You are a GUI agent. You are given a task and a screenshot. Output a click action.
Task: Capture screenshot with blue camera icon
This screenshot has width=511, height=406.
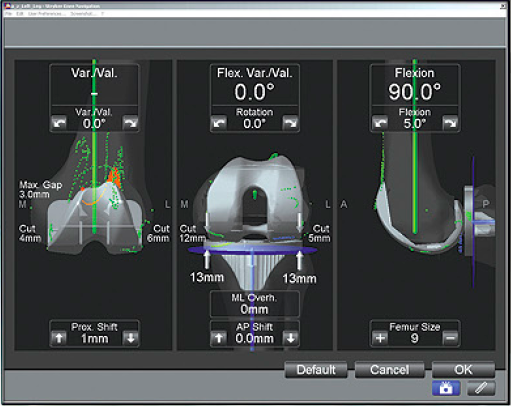point(446,388)
